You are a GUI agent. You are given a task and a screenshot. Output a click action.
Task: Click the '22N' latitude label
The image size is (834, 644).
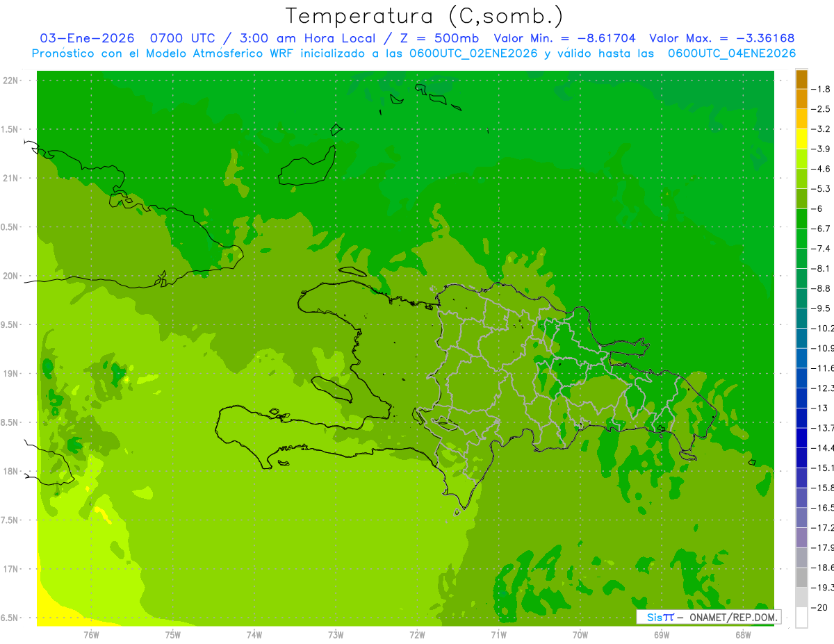(x=10, y=81)
